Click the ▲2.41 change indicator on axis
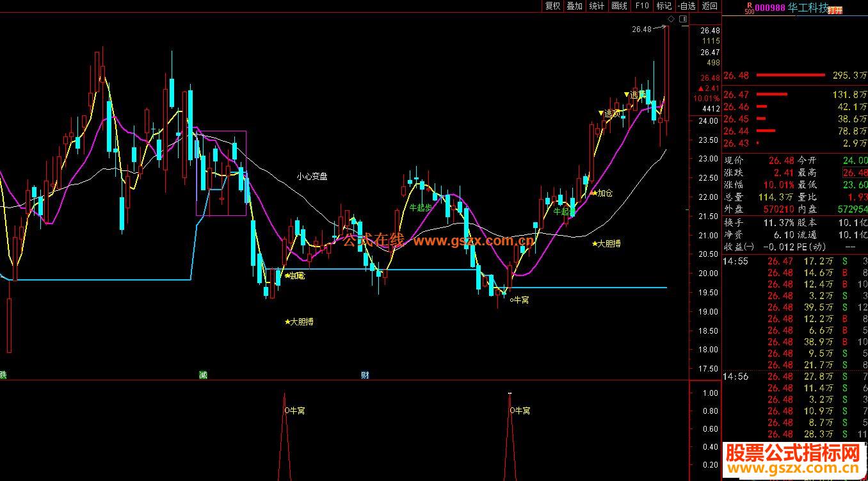This screenshot has width=868, height=481. (709, 88)
